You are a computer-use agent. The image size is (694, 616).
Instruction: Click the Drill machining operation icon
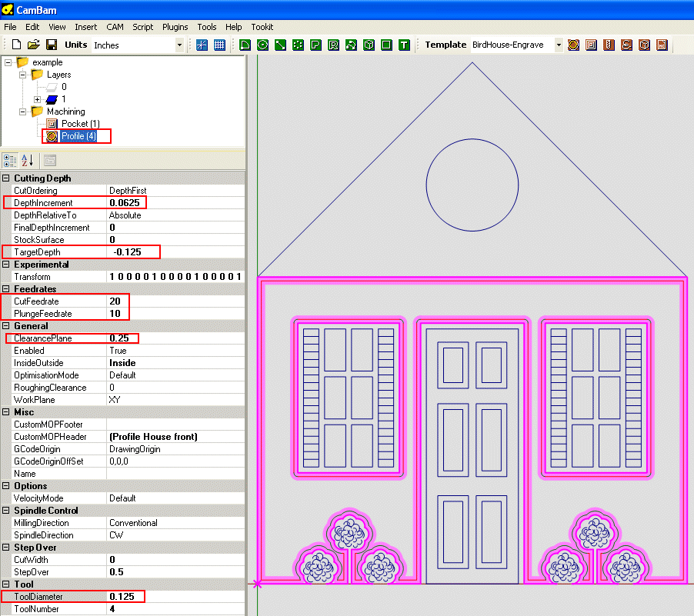[609, 45]
